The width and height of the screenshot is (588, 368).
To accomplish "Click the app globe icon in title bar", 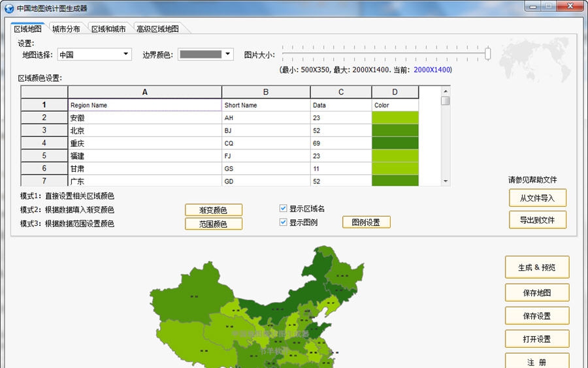I will click(x=9, y=8).
